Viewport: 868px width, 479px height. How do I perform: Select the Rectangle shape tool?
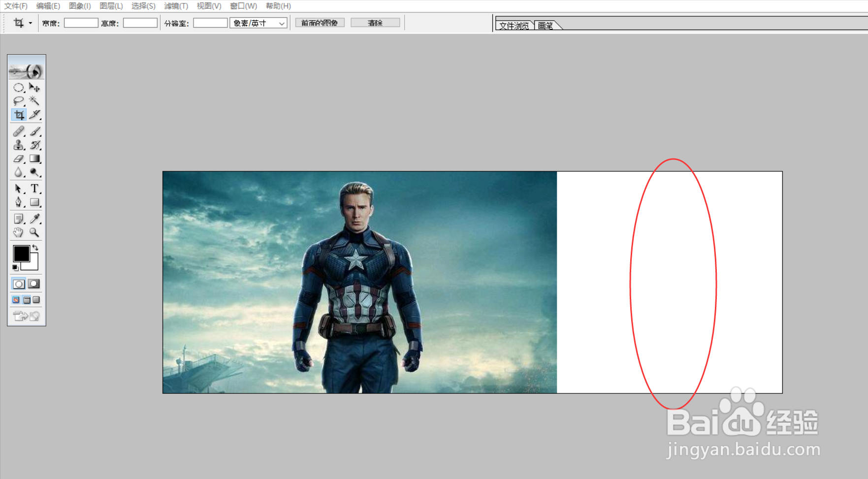34,202
